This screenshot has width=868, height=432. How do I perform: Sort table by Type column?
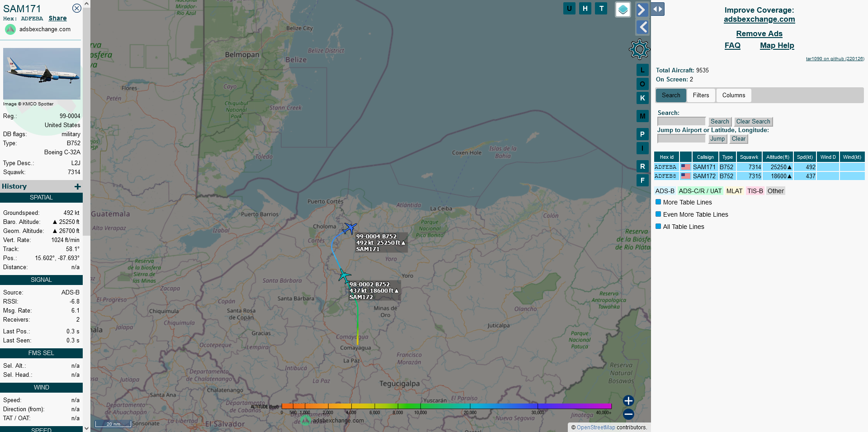727,157
